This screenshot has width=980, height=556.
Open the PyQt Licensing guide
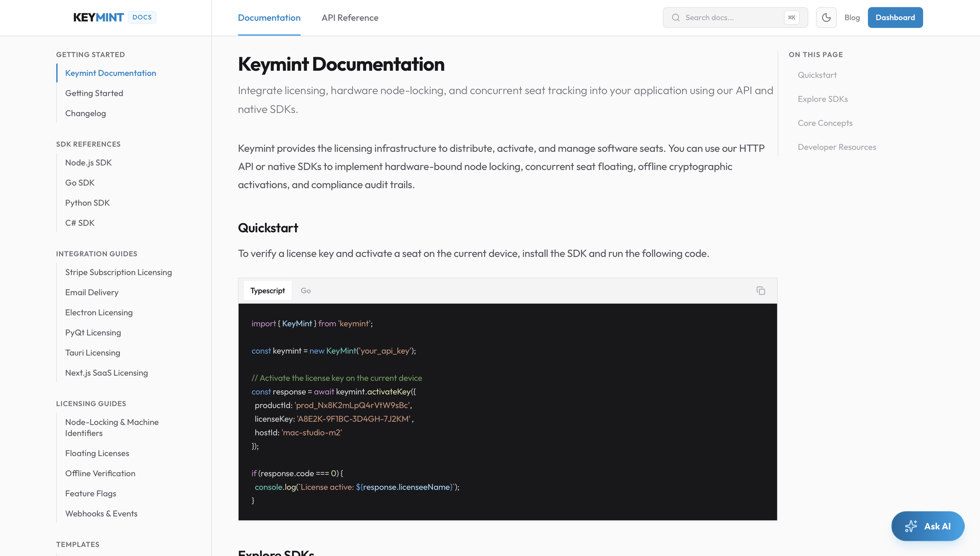(93, 332)
